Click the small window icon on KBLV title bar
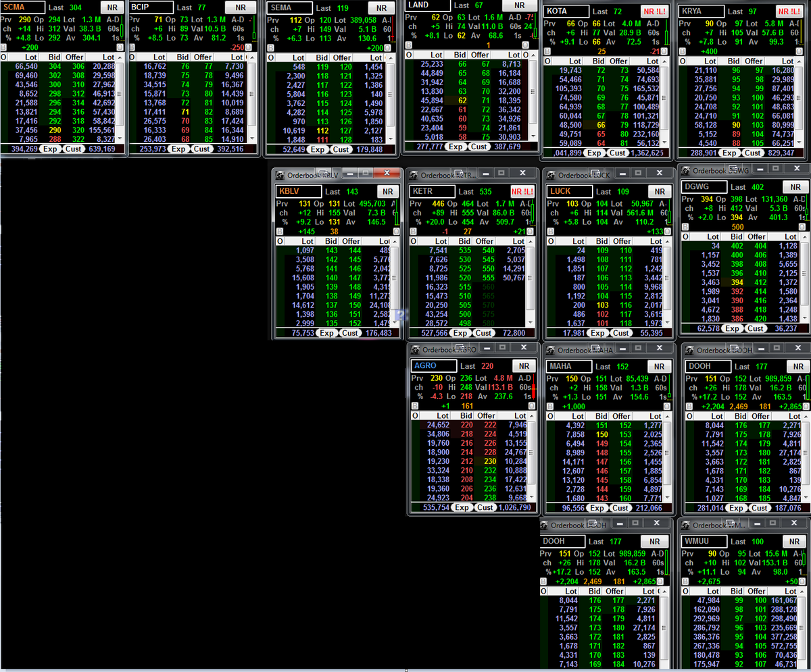The height and width of the screenshot is (672, 811). (x=324, y=174)
